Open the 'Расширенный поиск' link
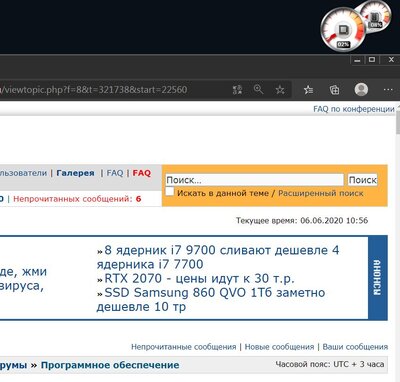 (x=321, y=193)
